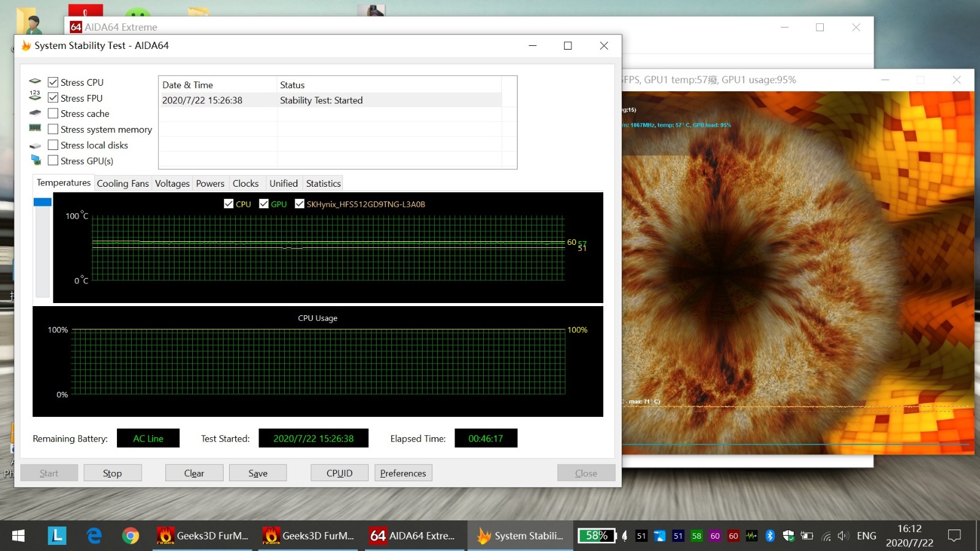Enable the Stress GPU(s) checkbox

53,160
